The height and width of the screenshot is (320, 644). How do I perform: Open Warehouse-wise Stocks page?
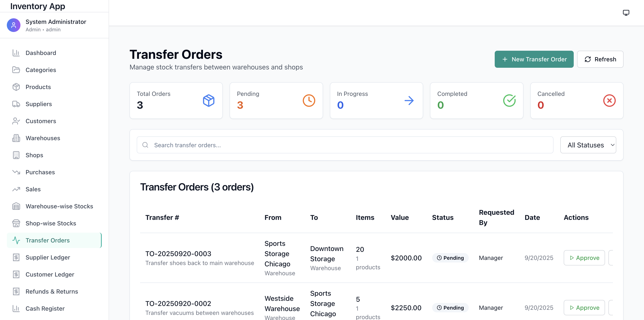(54, 206)
